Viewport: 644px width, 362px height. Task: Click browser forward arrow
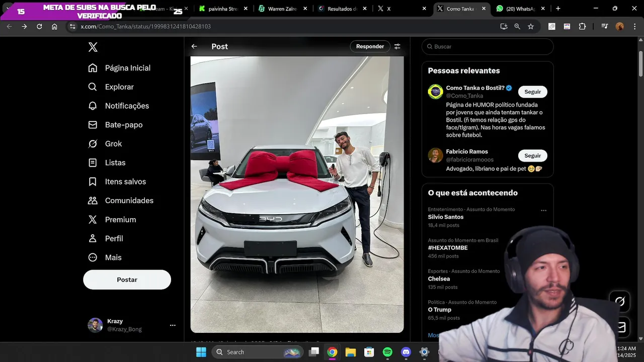coord(24,26)
